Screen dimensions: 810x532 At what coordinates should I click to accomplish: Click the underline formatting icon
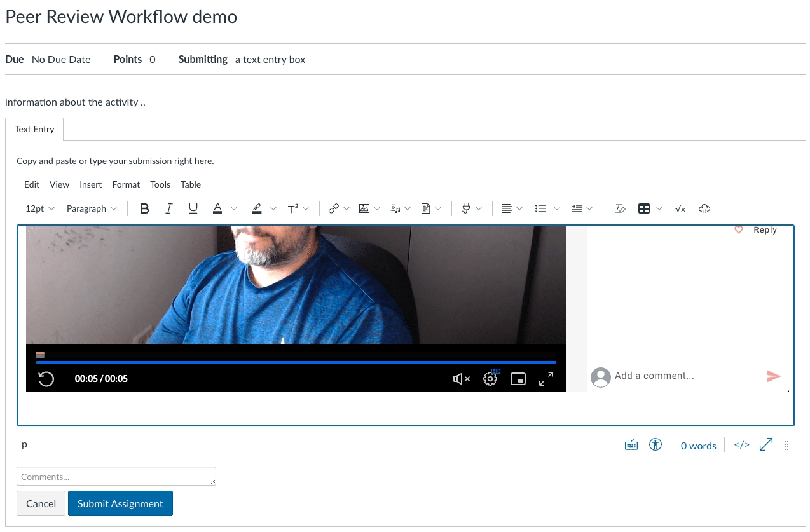[x=193, y=208]
